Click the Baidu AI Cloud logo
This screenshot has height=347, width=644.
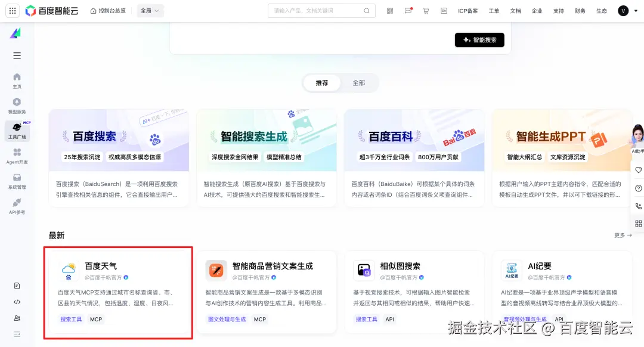(x=52, y=11)
